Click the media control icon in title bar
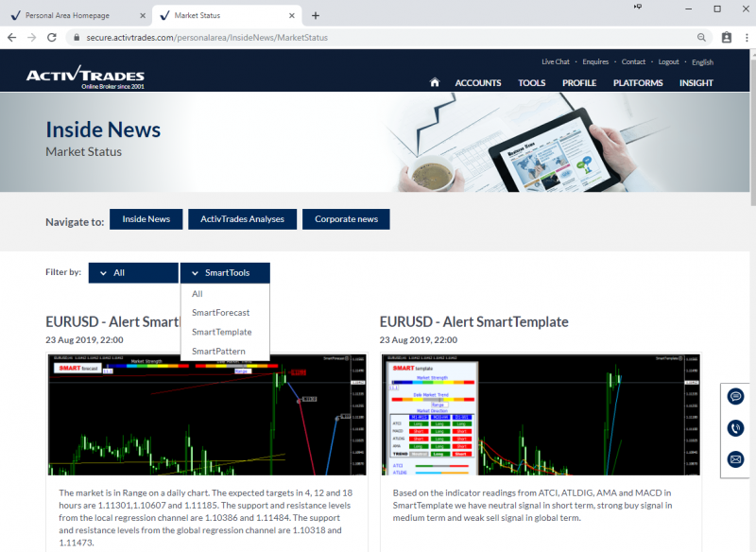Screen dimensions: 756x552 [638, 7]
